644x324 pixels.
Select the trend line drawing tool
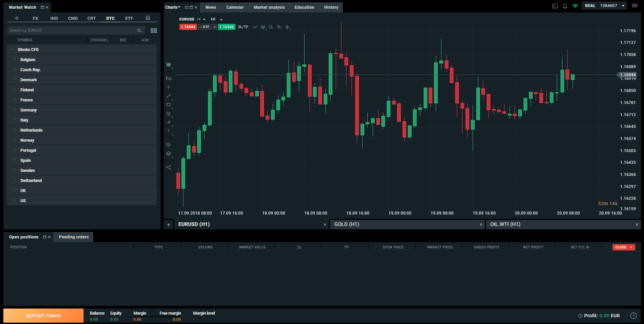(169, 96)
